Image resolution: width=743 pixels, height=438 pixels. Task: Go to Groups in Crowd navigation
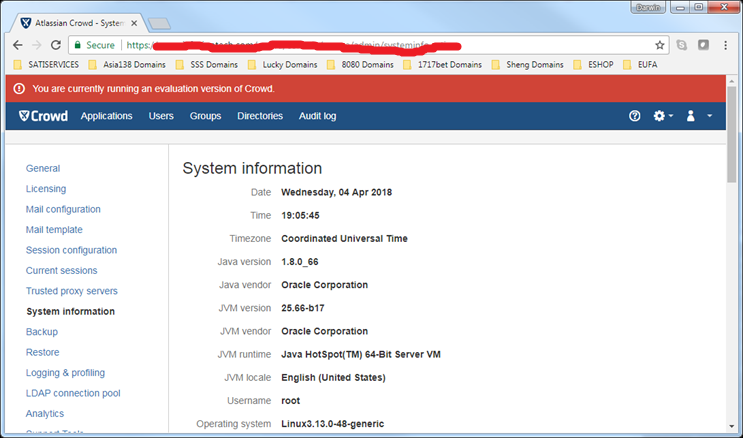(205, 116)
